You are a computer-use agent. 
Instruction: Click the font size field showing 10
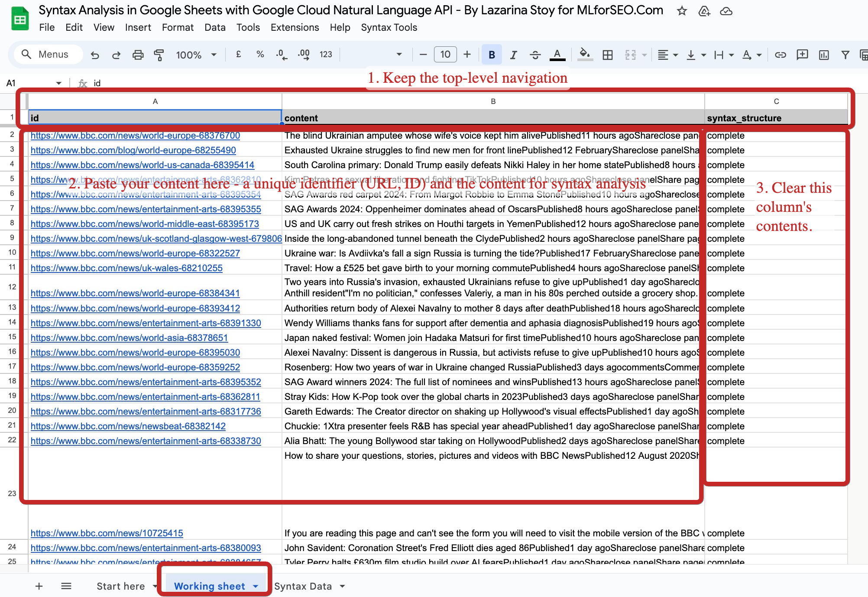[445, 55]
